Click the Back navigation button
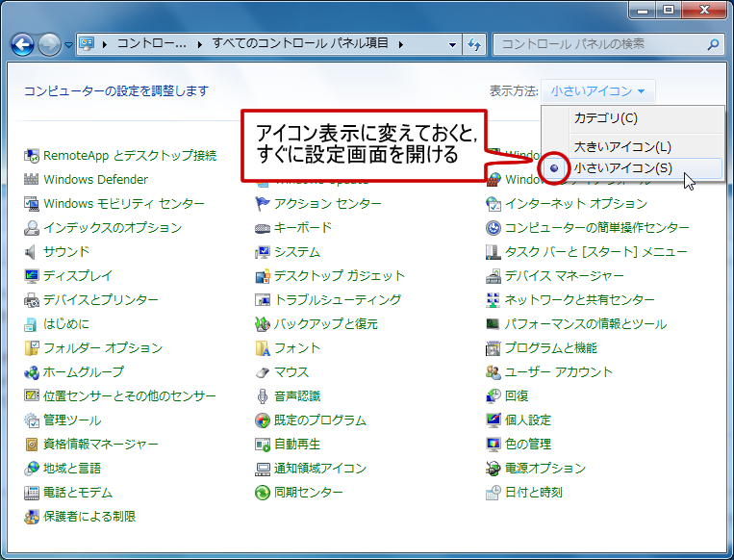The width and height of the screenshot is (734, 560). 22,45
